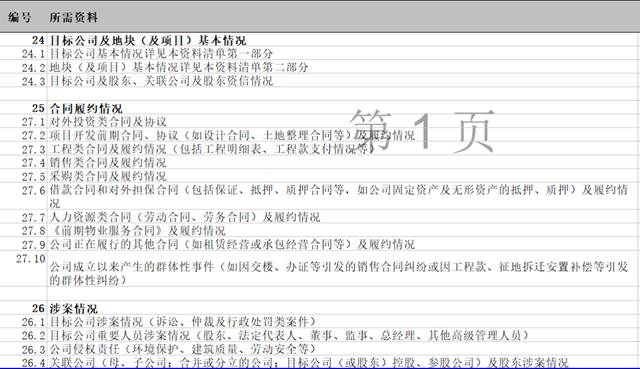Select cell 公司侵权责任 row
The height and width of the screenshot is (369, 640).
pos(183,349)
